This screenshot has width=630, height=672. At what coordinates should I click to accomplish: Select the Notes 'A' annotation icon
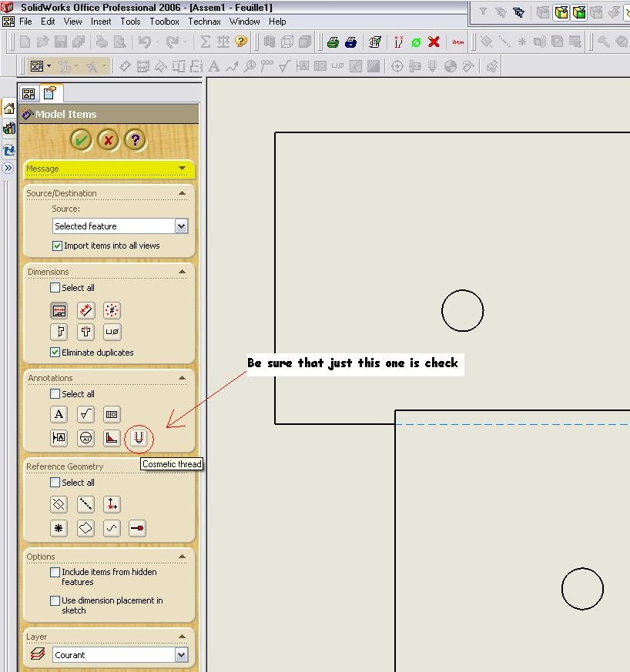(x=59, y=414)
